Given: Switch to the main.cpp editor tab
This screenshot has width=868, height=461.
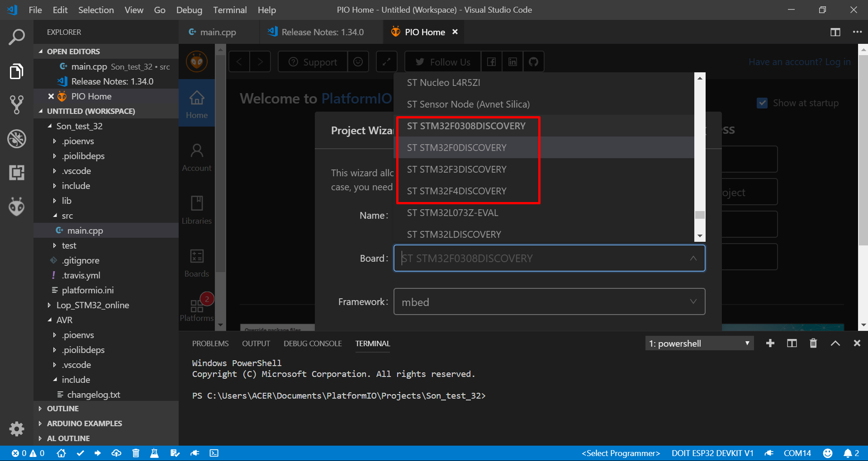Looking at the screenshot, I should click(218, 32).
